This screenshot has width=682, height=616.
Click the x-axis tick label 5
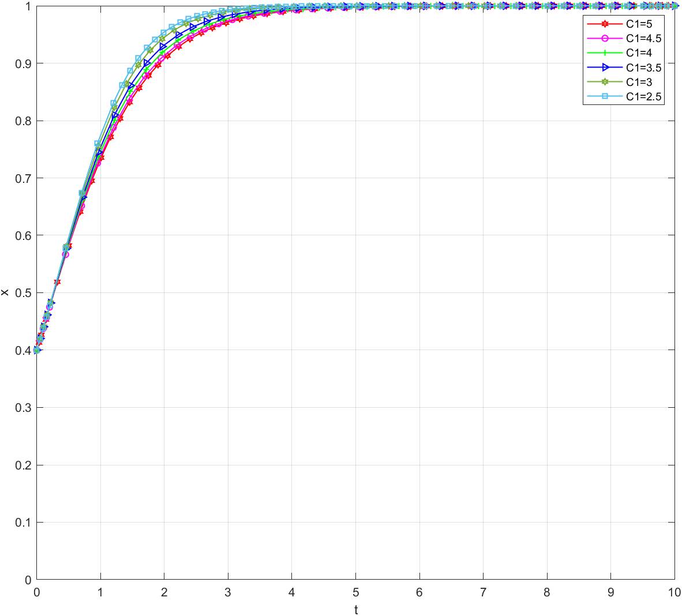click(x=356, y=593)
